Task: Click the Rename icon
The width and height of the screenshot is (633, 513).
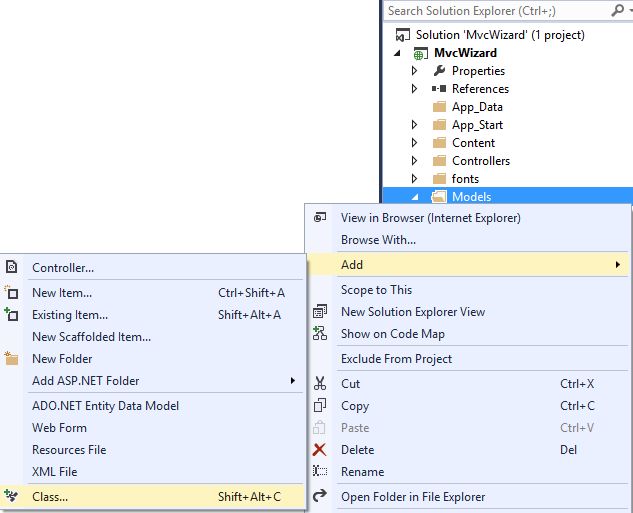Action: pos(320,471)
